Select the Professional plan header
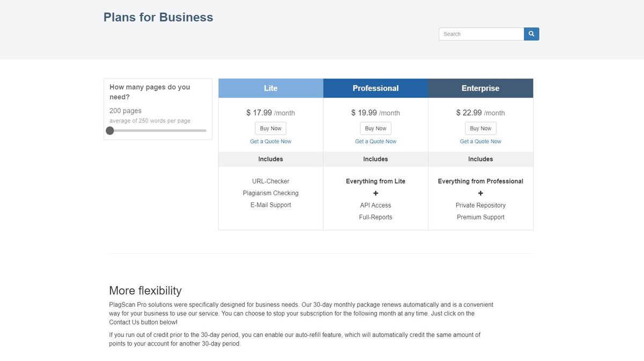 376,89
